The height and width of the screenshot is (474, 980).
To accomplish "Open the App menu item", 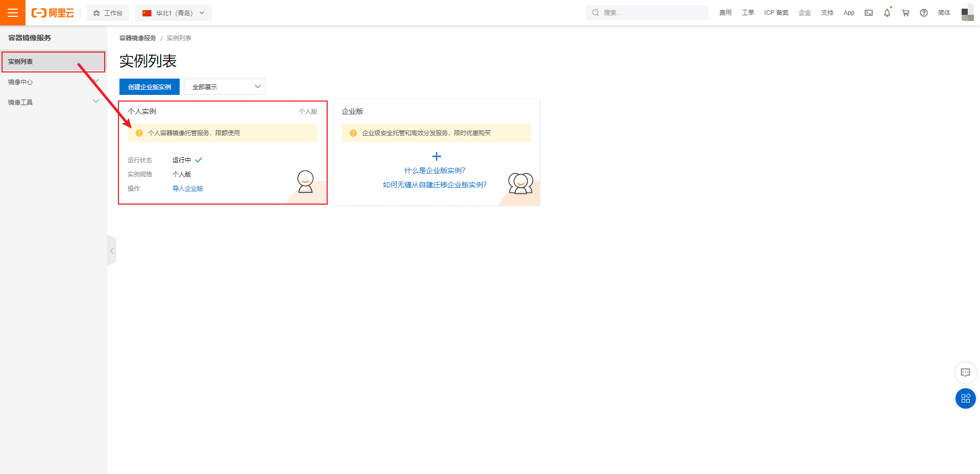I will click(x=849, y=13).
